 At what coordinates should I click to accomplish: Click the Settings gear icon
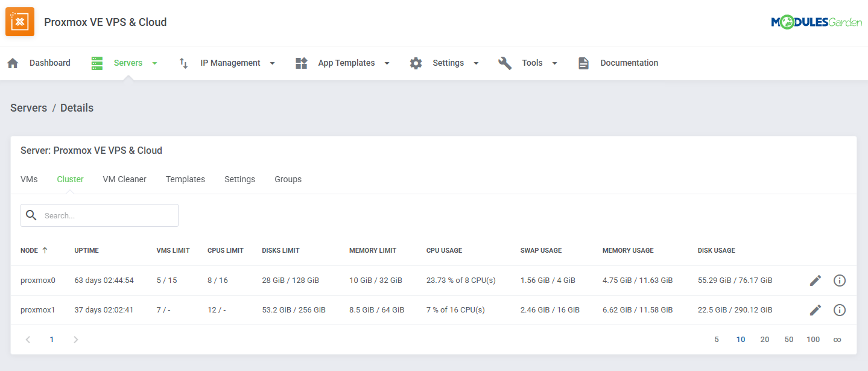(416, 62)
